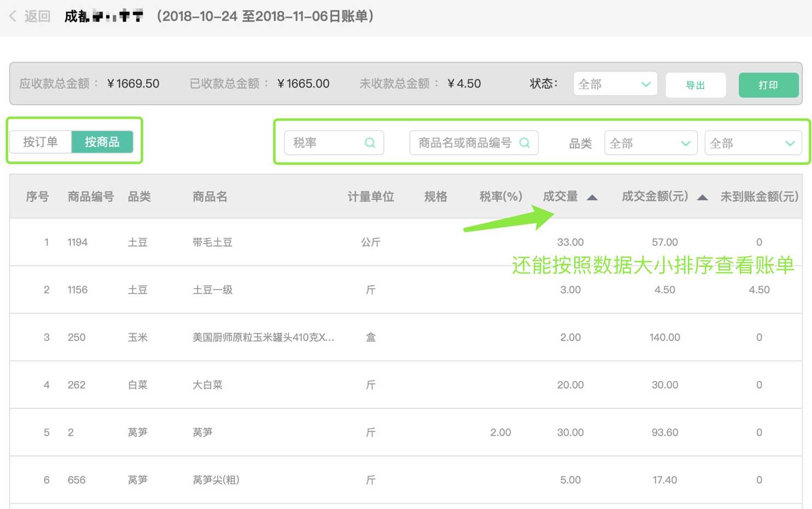Click the product name search magnifier icon
The image size is (812, 509).
525,143
